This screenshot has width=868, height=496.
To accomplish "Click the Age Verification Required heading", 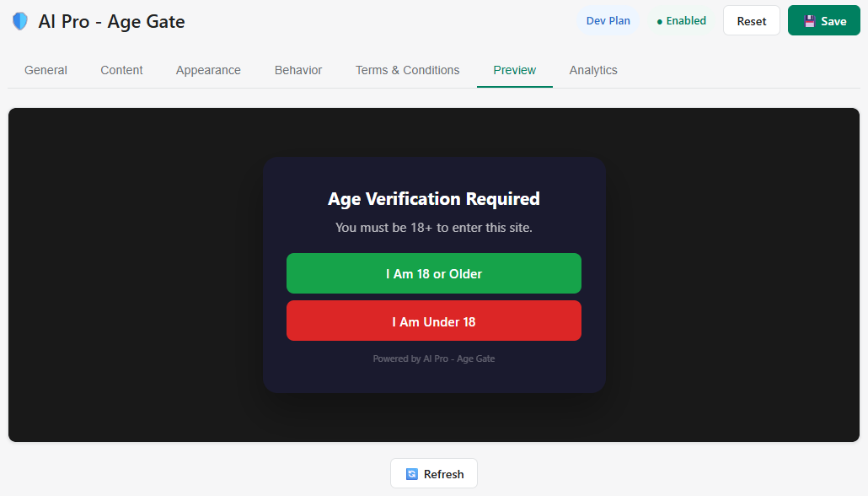I will click(433, 199).
